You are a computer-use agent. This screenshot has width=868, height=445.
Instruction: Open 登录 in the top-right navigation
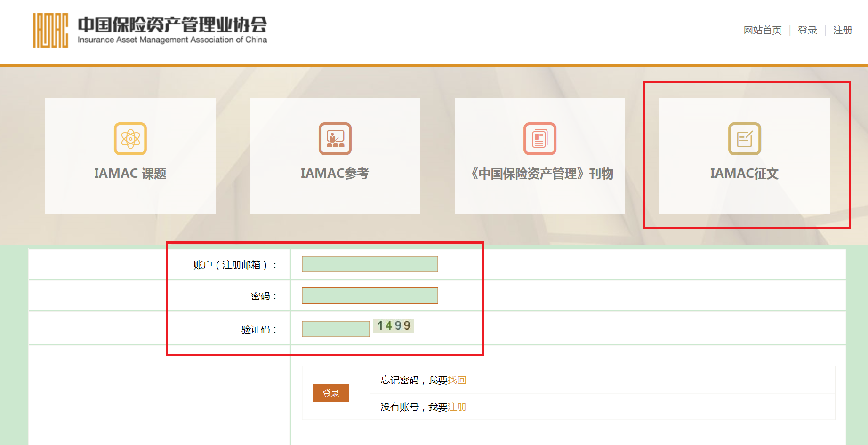[x=807, y=31]
